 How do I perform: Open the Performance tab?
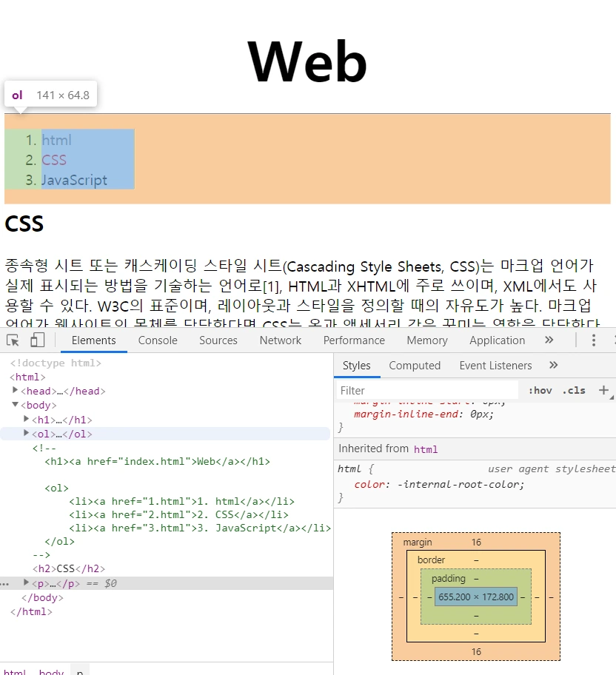354,340
